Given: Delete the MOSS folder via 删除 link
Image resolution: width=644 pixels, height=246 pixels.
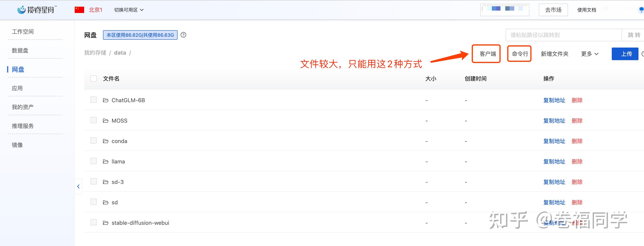Looking at the screenshot, I should (x=577, y=121).
